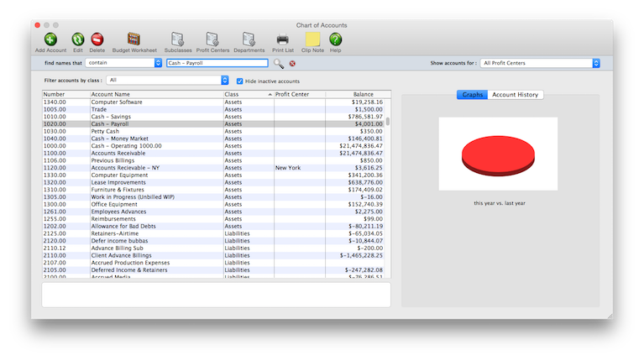Image resolution: width=644 pixels, height=361 pixels.
Task: Select the Graphs tab
Action: pyautogui.click(x=472, y=95)
